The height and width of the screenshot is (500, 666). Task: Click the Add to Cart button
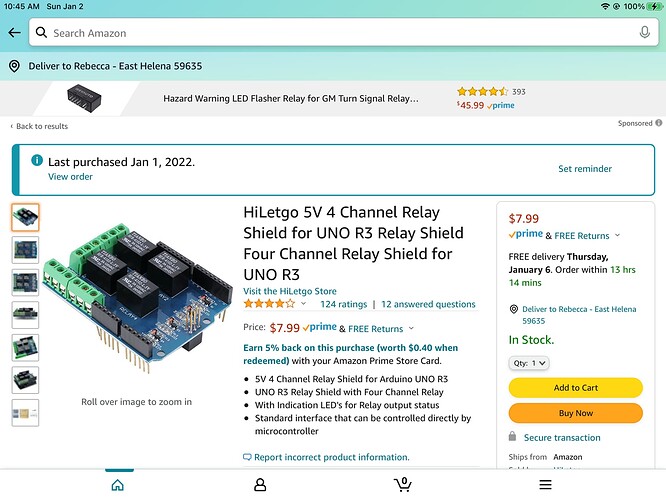[575, 388]
